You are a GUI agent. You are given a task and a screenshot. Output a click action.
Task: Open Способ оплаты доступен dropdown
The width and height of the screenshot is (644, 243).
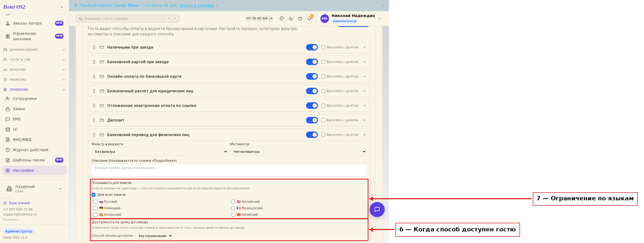click(154, 236)
